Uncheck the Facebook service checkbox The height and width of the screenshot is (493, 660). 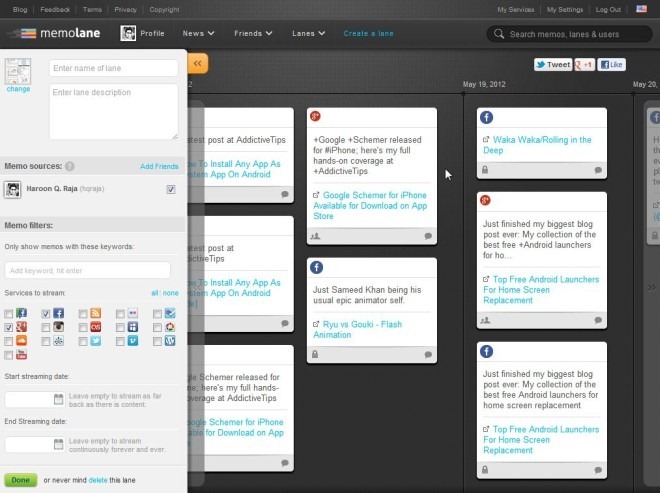46,314
